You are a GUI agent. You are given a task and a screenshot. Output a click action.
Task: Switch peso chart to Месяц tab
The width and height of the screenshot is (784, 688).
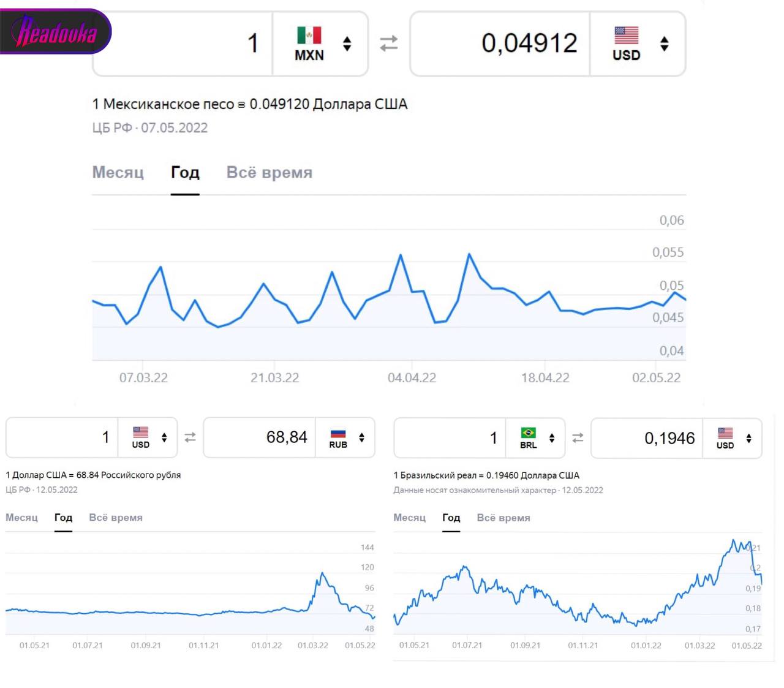pyautogui.click(x=118, y=173)
